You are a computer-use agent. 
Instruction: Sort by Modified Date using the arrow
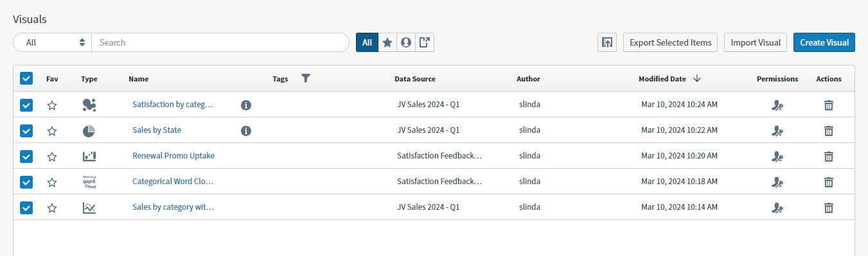pos(697,78)
